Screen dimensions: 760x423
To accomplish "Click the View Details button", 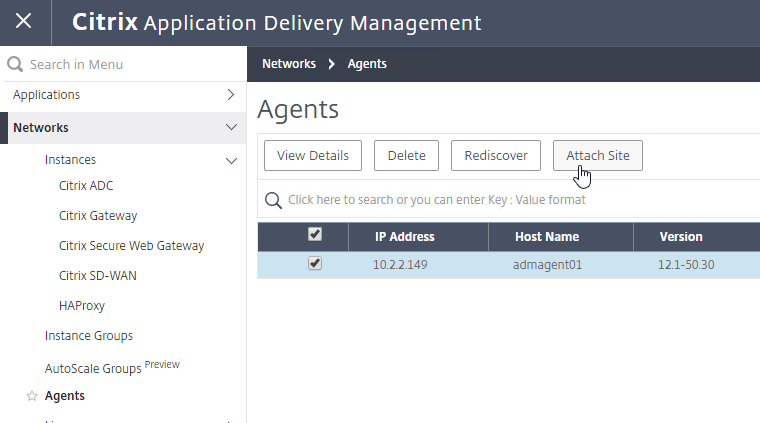I will [x=313, y=156].
